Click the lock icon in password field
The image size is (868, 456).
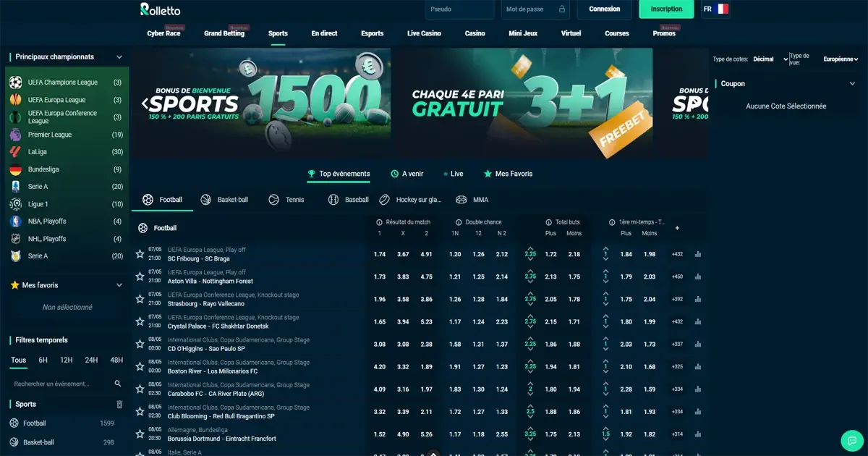[x=561, y=9]
